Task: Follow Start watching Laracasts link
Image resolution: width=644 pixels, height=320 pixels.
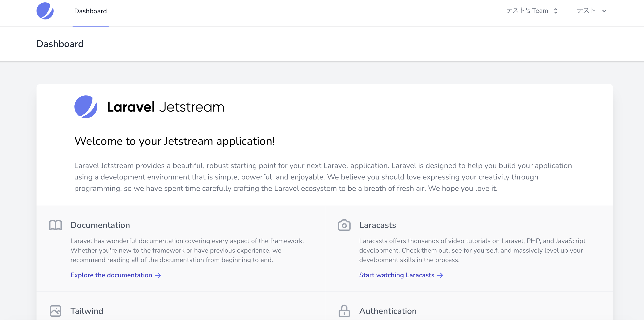Action: 396,275
